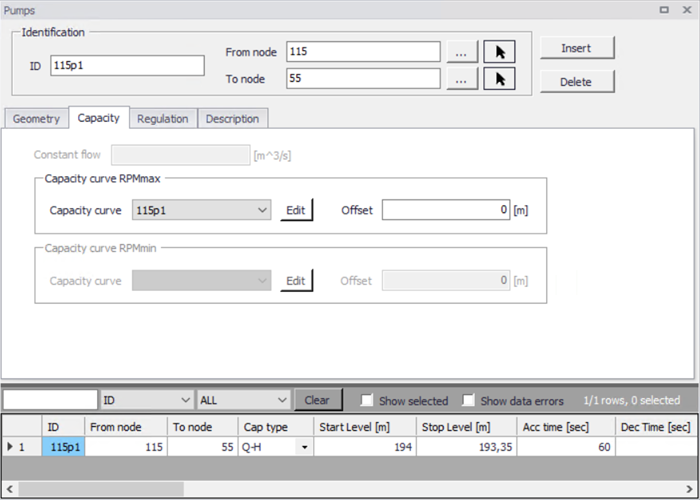Switch to the Geometry tab
Image resolution: width=700 pixels, height=500 pixels.
[36, 119]
